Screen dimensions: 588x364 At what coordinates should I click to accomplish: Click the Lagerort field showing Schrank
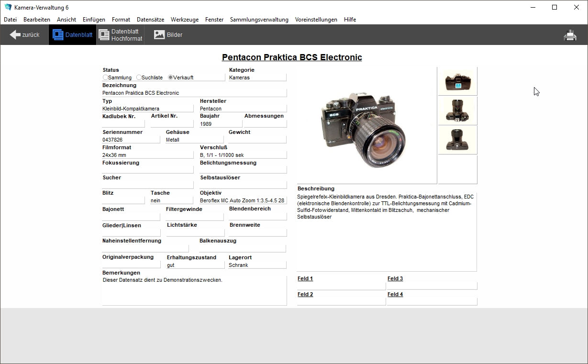[257, 265]
